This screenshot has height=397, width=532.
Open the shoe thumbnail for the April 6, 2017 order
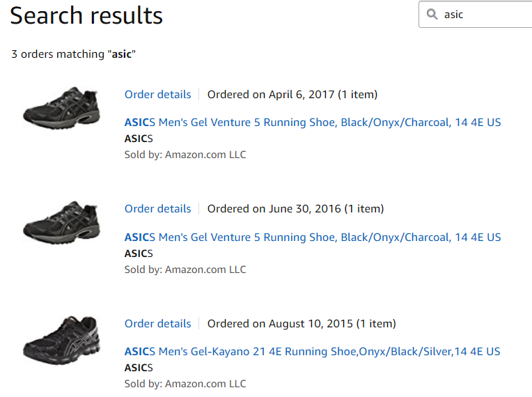click(61, 109)
